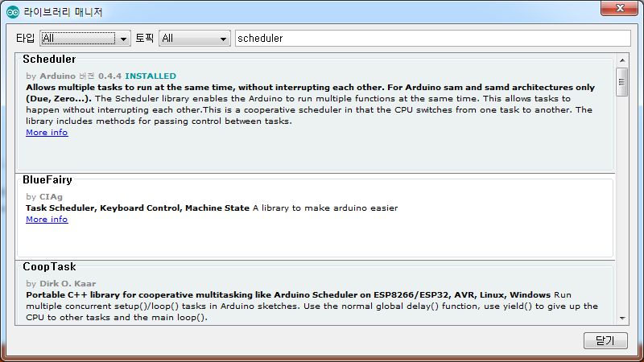Click 'by Dirk O. Kaar' author text

tap(61, 284)
